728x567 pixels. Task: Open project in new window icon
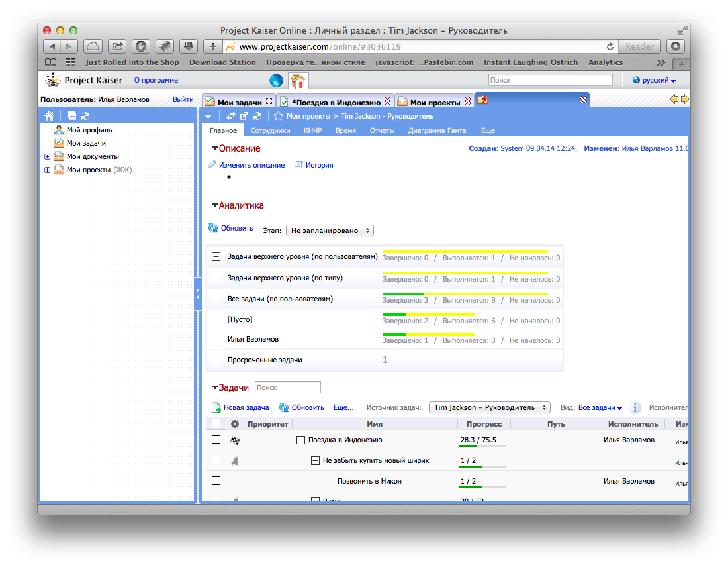click(244, 116)
